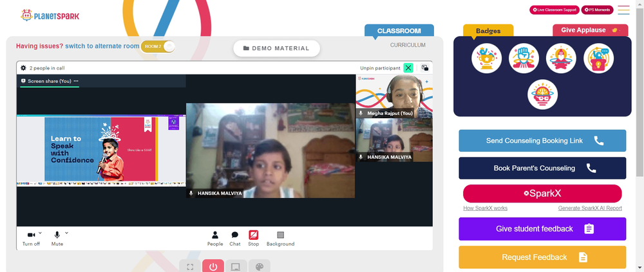The height and width of the screenshot is (272, 644).
Task: Click the raised fist badge icon
Action: 524,59
